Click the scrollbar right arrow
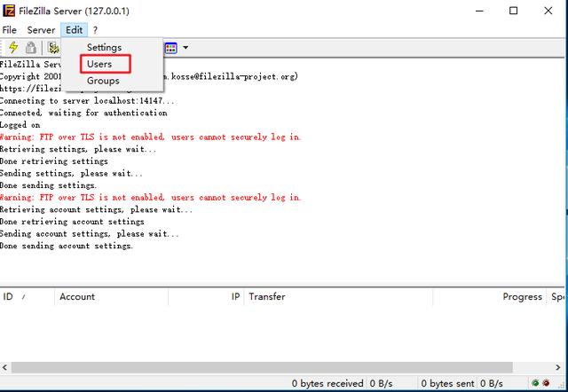 pyautogui.click(x=558, y=367)
